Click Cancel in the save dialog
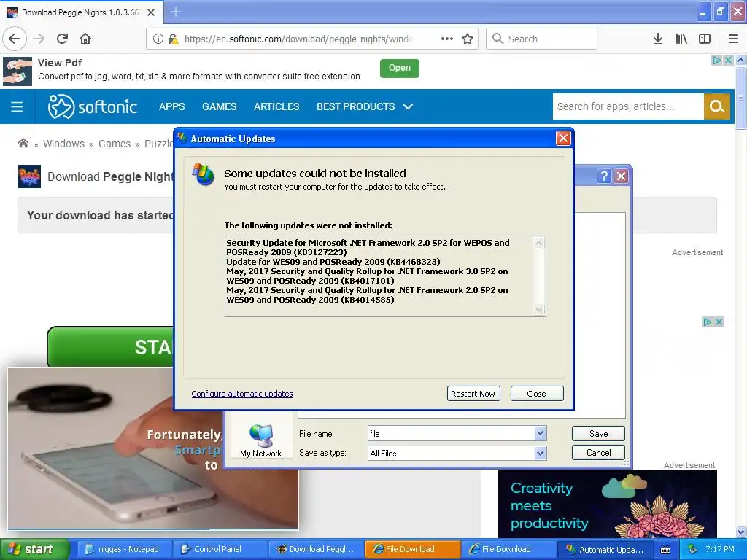The image size is (747, 560). (x=598, y=453)
